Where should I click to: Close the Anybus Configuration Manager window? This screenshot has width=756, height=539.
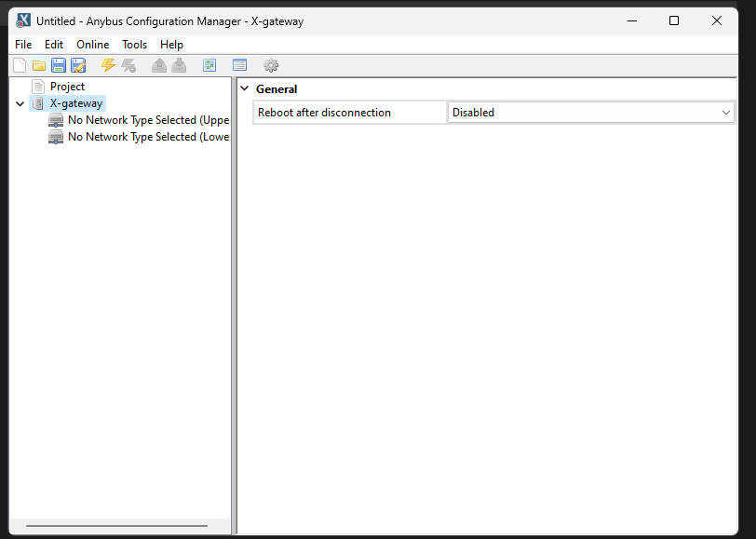(717, 20)
